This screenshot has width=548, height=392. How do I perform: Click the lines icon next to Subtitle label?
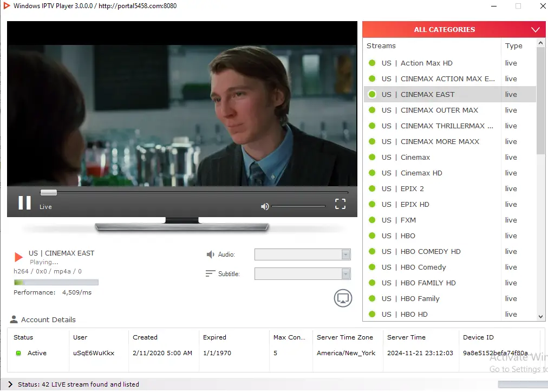[210, 273]
